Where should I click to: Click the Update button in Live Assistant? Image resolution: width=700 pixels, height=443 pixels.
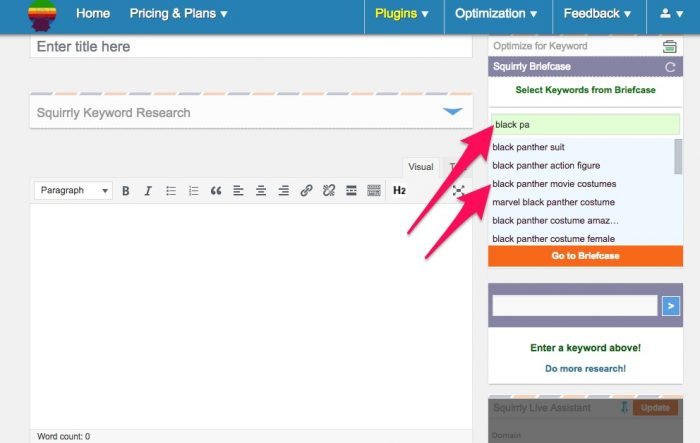655,408
